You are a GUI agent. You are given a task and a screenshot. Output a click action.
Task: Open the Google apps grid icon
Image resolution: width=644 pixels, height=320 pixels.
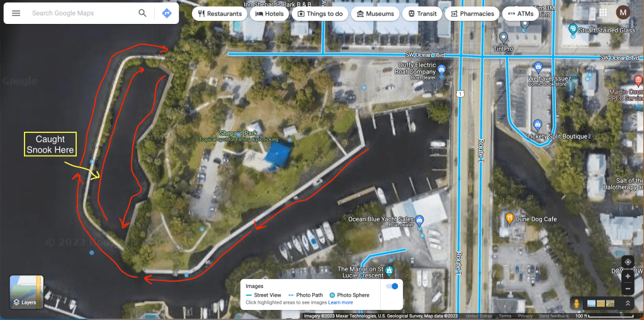[603, 13]
